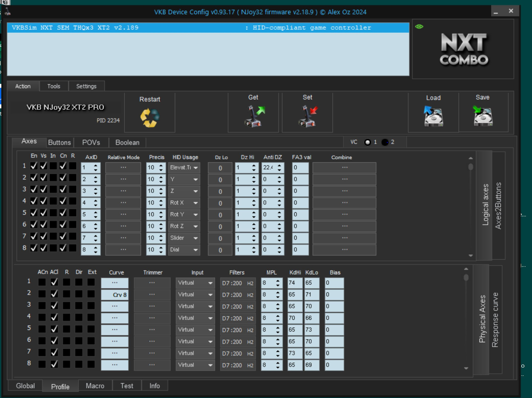The height and width of the screenshot is (398, 532).
Task: Click the Restart device icon
Action: (x=150, y=117)
